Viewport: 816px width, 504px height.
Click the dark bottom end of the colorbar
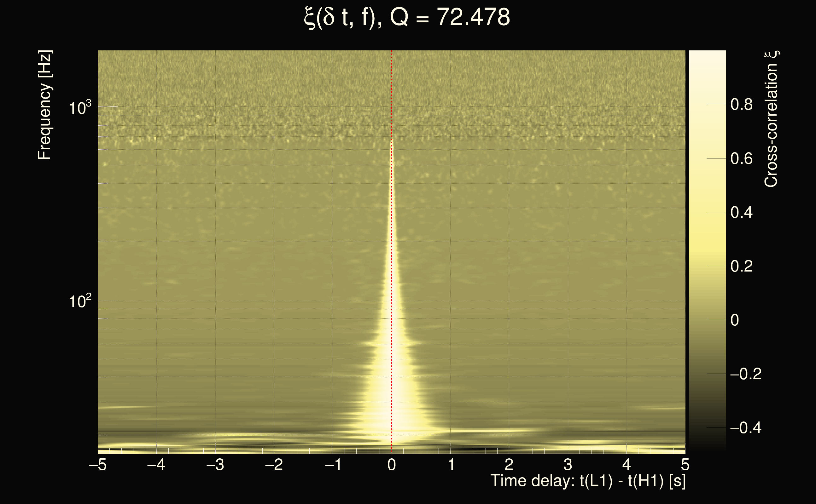point(707,445)
